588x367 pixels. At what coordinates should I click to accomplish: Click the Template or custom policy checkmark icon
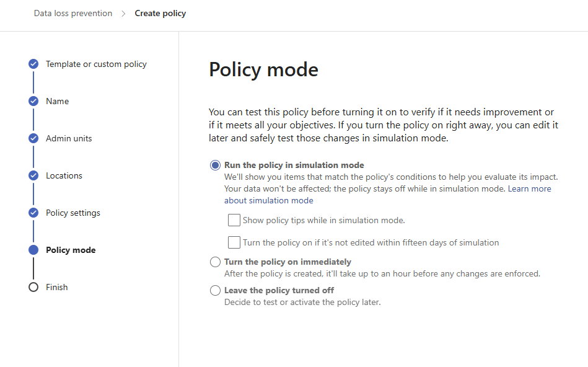coord(33,64)
